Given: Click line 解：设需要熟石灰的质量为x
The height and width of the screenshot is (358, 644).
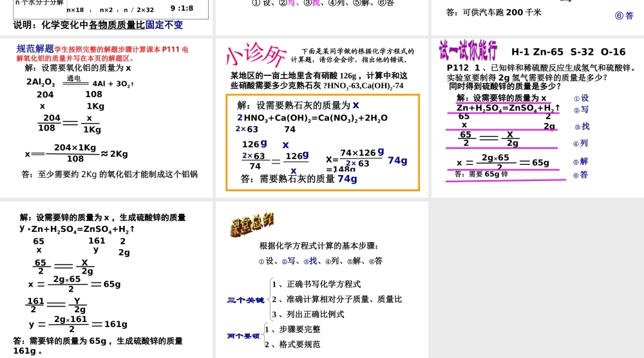Looking at the screenshot, I should 298,106.
